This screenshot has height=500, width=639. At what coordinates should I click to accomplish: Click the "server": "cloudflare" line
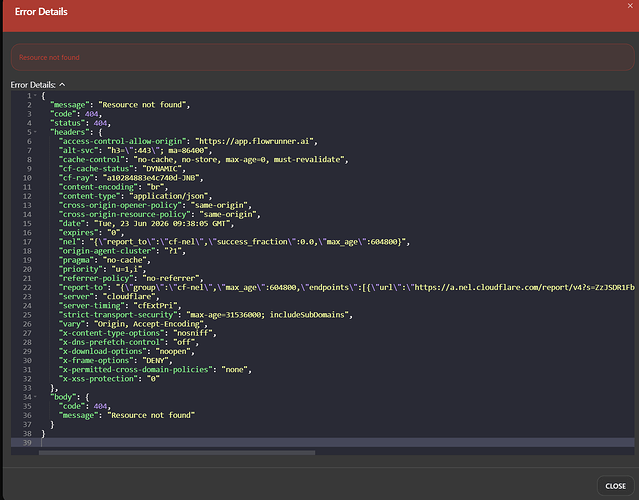pos(109,297)
